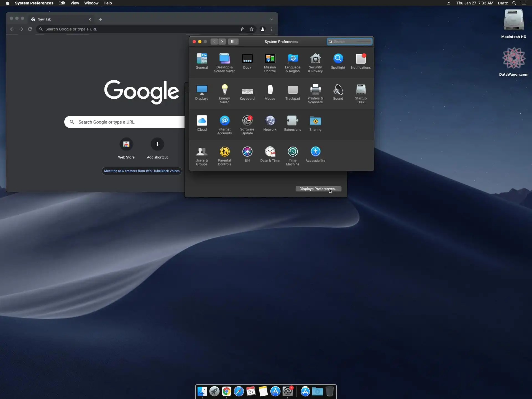
Task: Open the YouTubeBlack Voices creators link
Action: pos(142,171)
